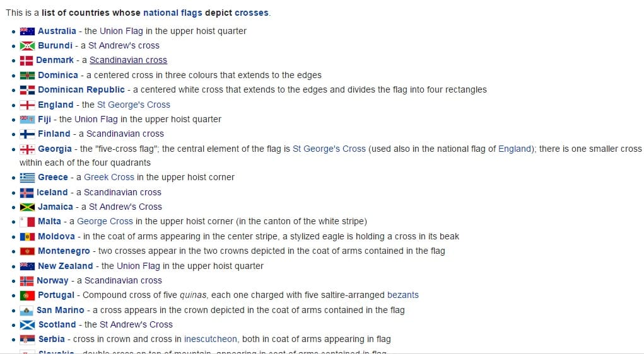
Task: Click the Greece flag icon
Action: point(27,178)
